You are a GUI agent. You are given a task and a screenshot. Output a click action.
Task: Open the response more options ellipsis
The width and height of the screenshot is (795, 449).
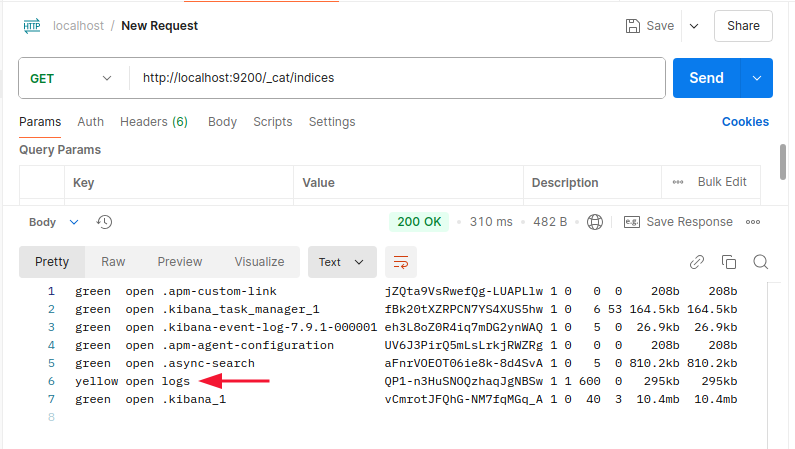[x=753, y=222]
